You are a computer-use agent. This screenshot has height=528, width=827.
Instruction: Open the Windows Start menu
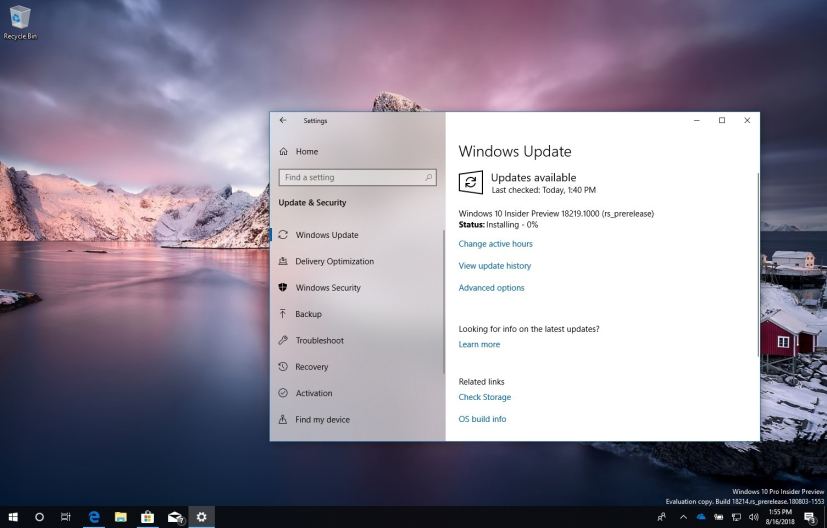pos(13,517)
